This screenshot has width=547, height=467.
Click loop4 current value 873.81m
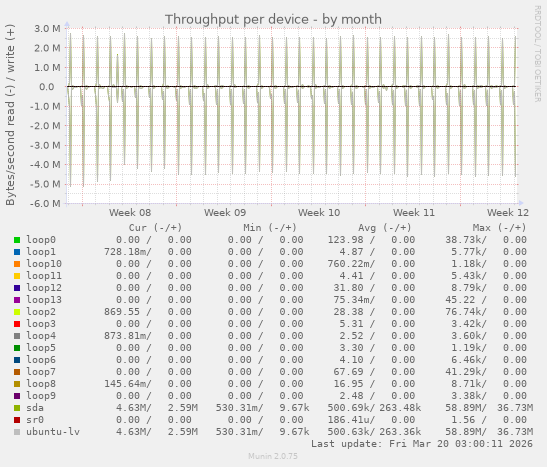[125, 336]
